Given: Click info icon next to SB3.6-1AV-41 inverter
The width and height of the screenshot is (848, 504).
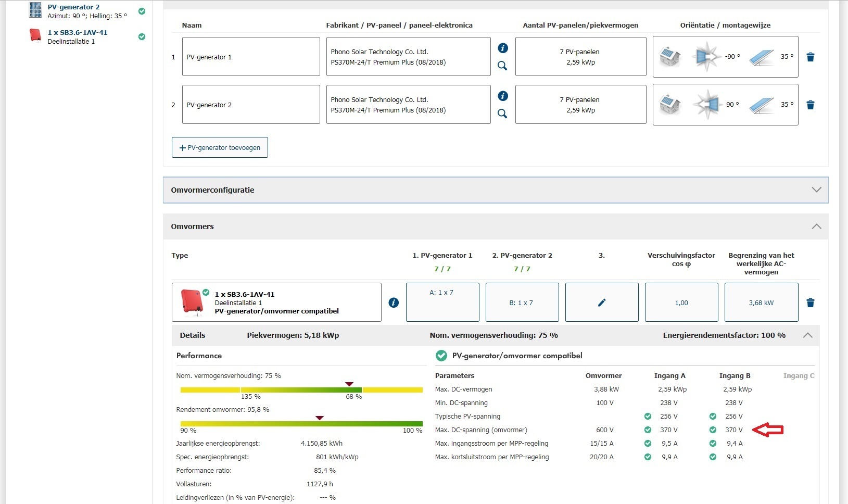Looking at the screenshot, I should click(x=394, y=303).
